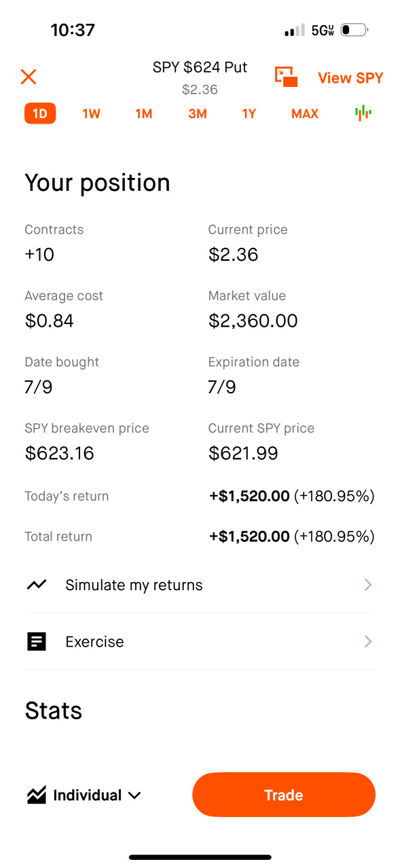Toggle the candlestick chart icon
The width and height of the screenshot is (400, 868).
coord(363,113)
